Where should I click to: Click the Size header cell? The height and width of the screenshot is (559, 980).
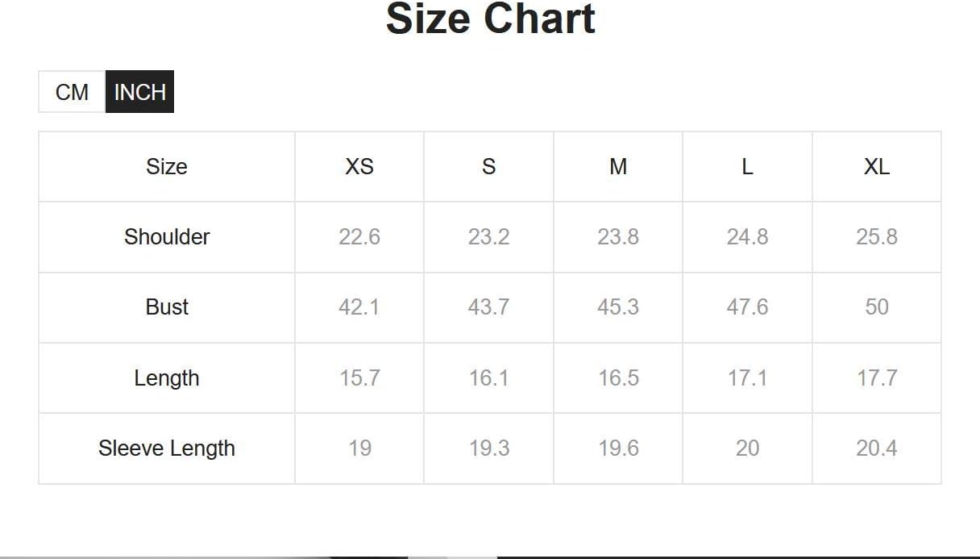pos(167,167)
